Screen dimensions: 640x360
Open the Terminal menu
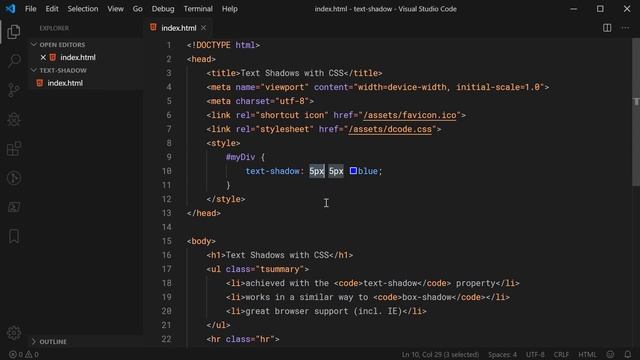click(x=198, y=9)
